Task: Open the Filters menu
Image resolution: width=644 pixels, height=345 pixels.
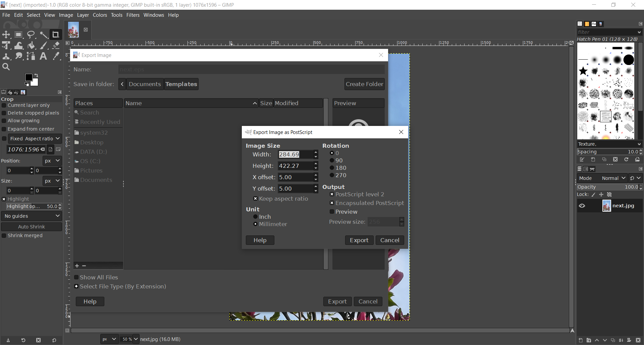Action: click(133, 15)
